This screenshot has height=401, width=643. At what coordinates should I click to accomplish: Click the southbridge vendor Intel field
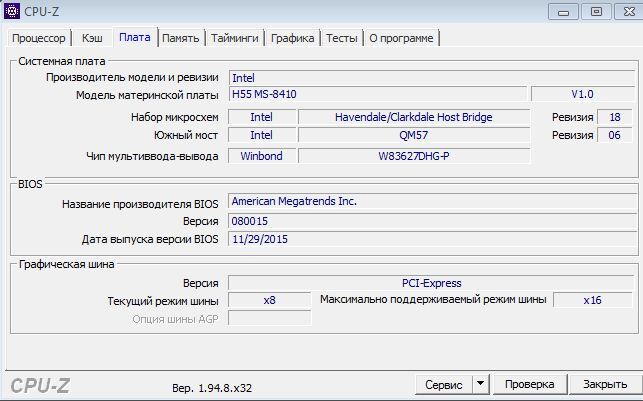point(262,135)
